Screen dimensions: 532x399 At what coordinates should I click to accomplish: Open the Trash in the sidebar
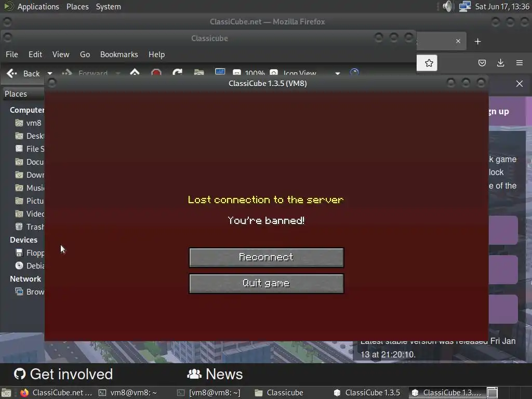30,227
